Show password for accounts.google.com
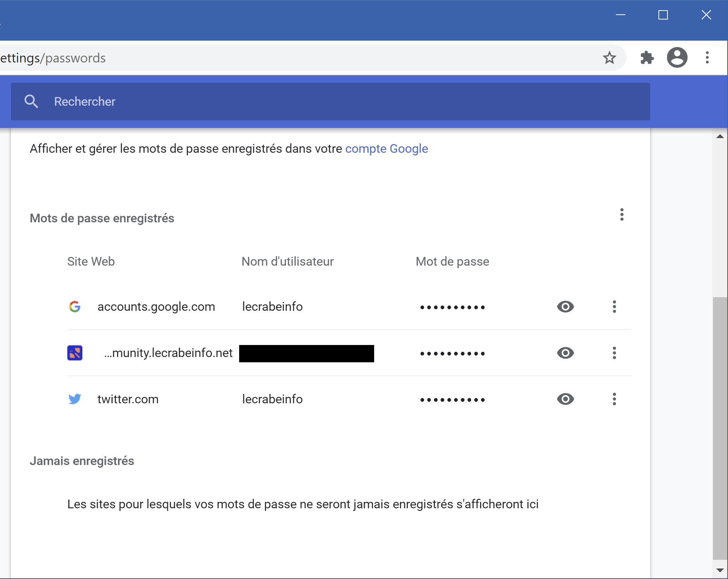The width and height of the screenshot is (728, 579). tap(565, 307)
